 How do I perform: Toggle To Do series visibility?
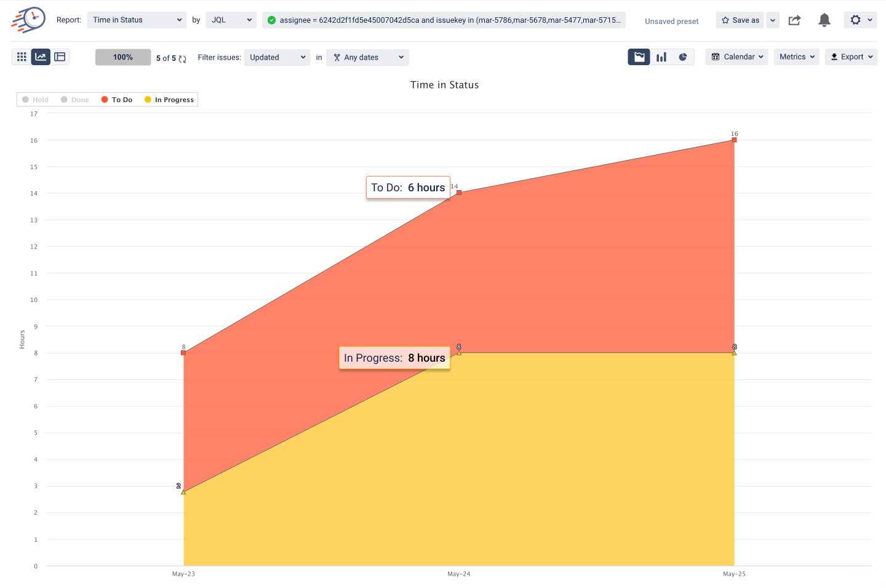pos(117,100)
